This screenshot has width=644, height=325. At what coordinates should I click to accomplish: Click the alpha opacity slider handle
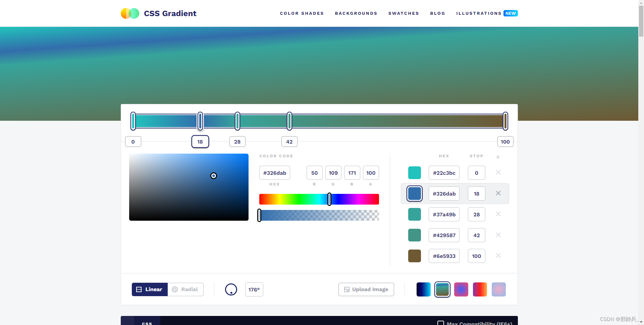click(x=259, y=215)
